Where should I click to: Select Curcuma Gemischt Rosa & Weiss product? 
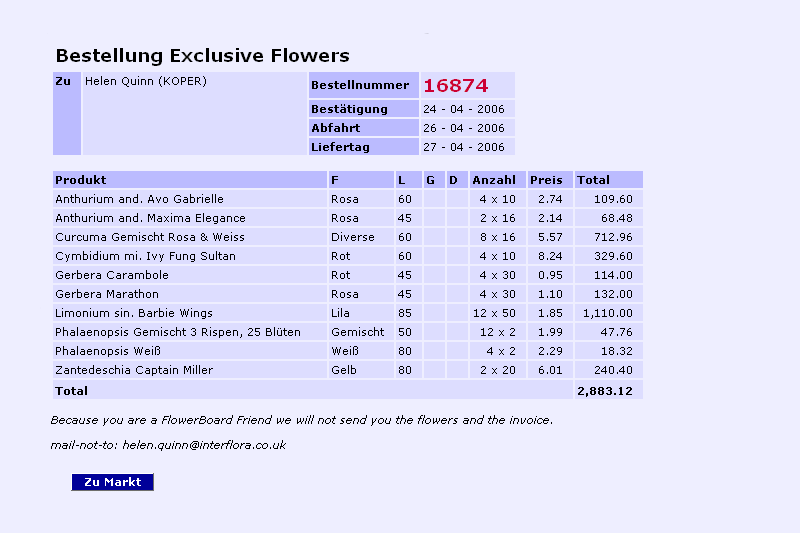(x=149, y=237)
